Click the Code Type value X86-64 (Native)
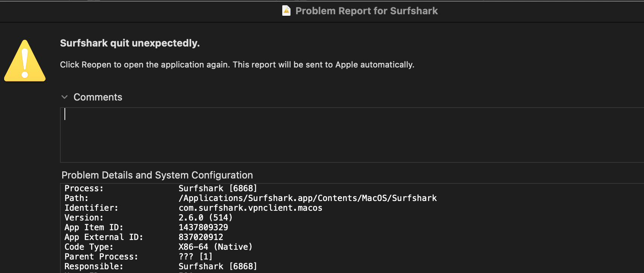 pos(216,247)
